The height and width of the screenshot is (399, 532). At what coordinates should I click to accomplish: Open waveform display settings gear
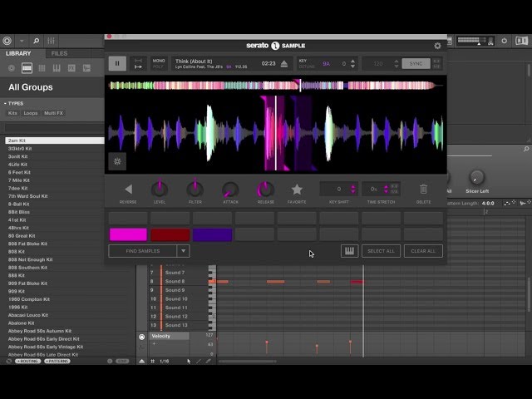(117, 161)
